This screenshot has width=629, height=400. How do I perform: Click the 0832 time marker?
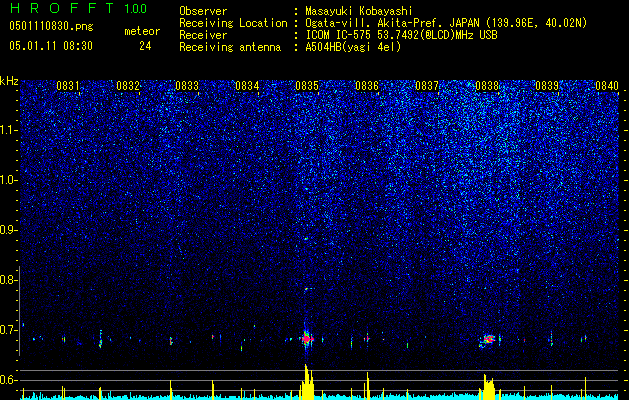point(128,86)
